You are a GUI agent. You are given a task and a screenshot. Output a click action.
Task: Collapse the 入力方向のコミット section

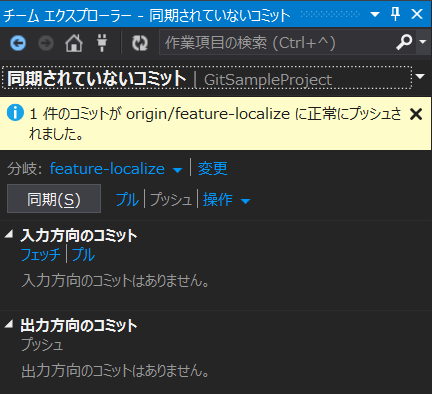click(9, 234)
